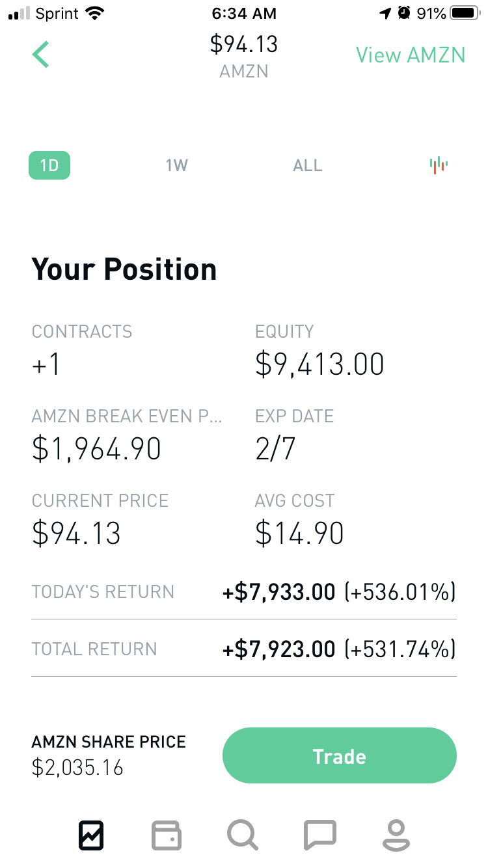Tap the alarm clock status icon

click(x=404, y=13)
